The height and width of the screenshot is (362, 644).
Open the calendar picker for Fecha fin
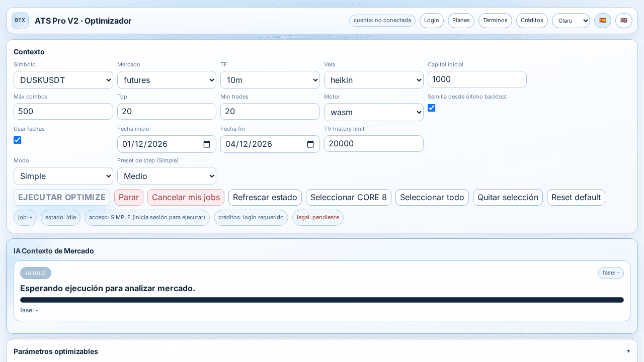[310, 144]
